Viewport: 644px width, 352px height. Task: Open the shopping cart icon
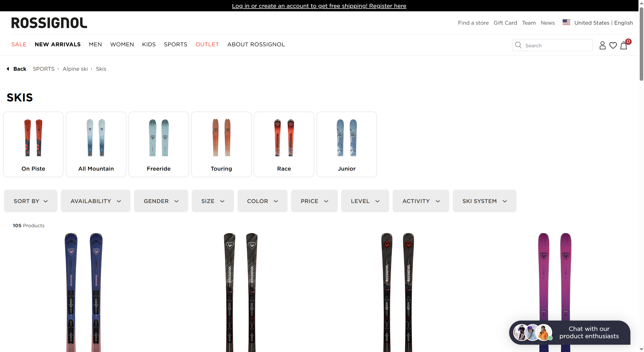pos(624,46)
